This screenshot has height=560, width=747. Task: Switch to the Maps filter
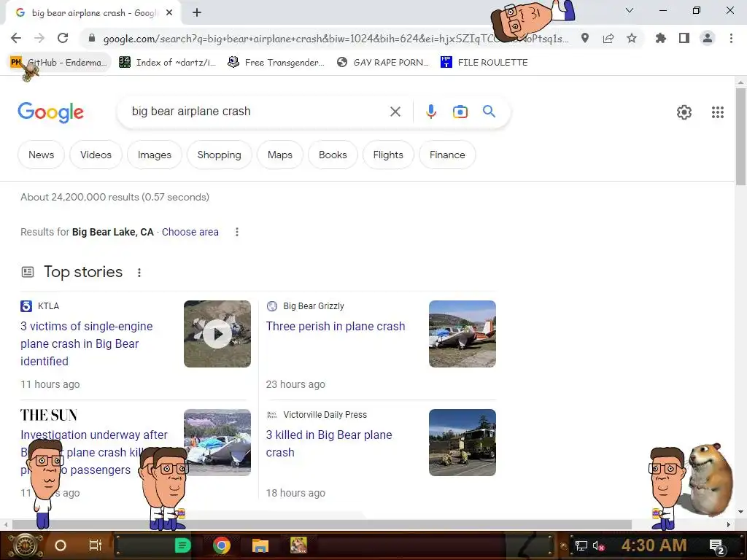(280, 155)
